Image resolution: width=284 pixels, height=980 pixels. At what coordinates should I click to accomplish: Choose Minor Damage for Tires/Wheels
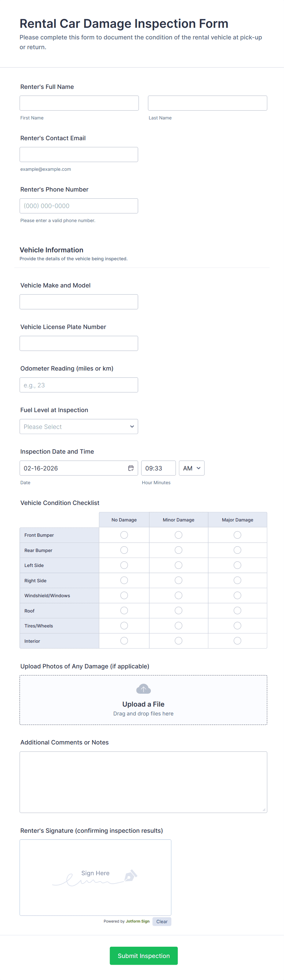[178, 625]
